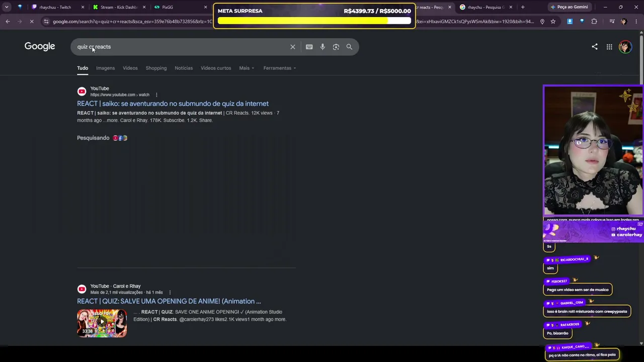View site information for google.com
Image resolution: width=644 pixels, height=362 pixels.
[46, 22]
